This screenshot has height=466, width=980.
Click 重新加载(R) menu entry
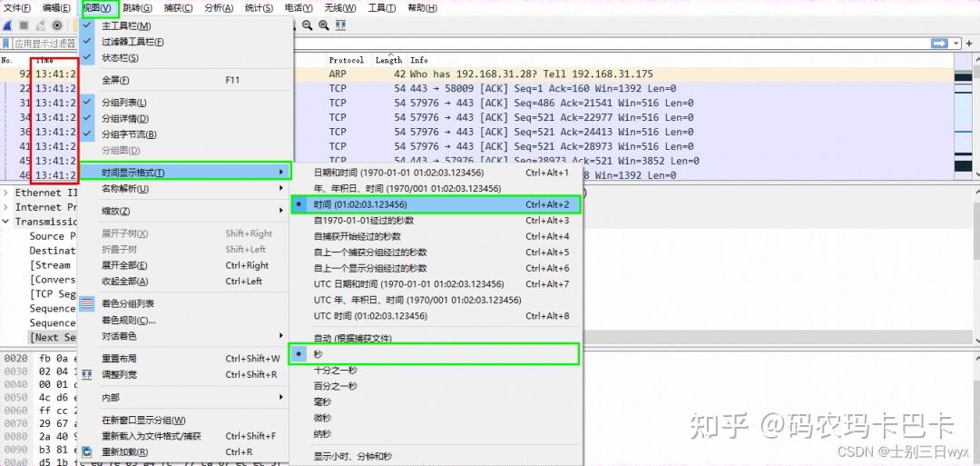(x=127, y=451)
